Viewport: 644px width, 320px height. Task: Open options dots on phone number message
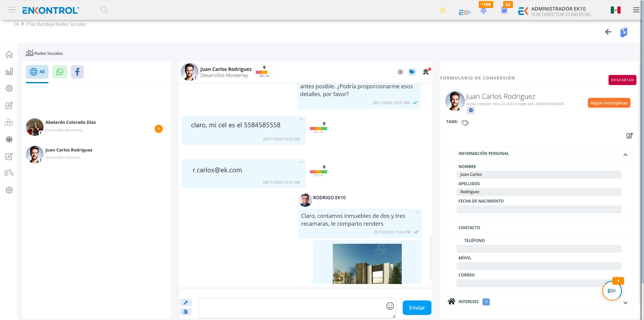pos(301,119)
